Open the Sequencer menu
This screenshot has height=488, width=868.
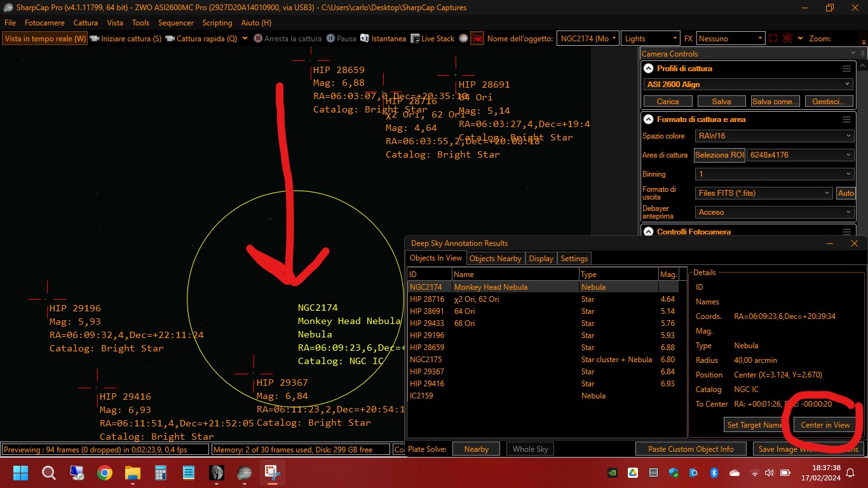pos(176,23)
